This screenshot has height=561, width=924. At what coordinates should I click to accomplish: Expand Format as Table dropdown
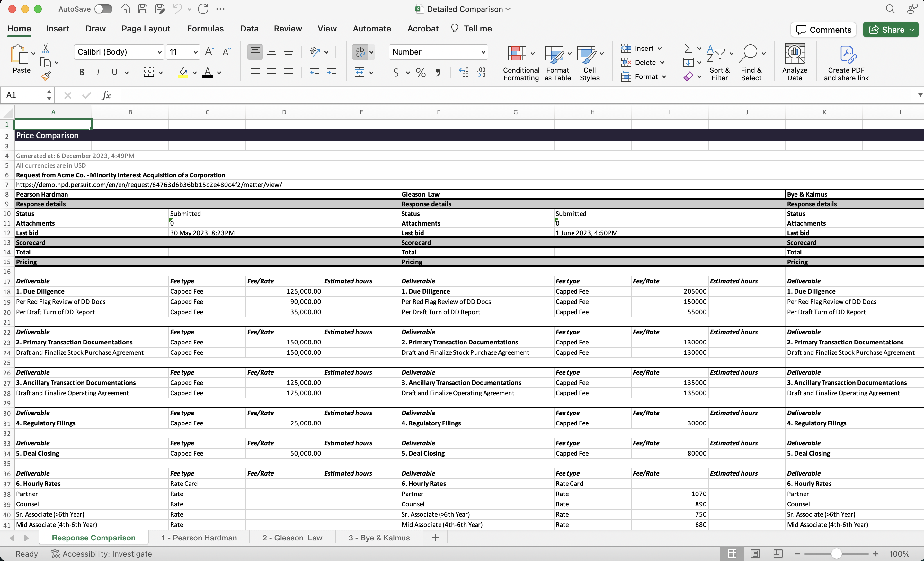pos(569,54)
